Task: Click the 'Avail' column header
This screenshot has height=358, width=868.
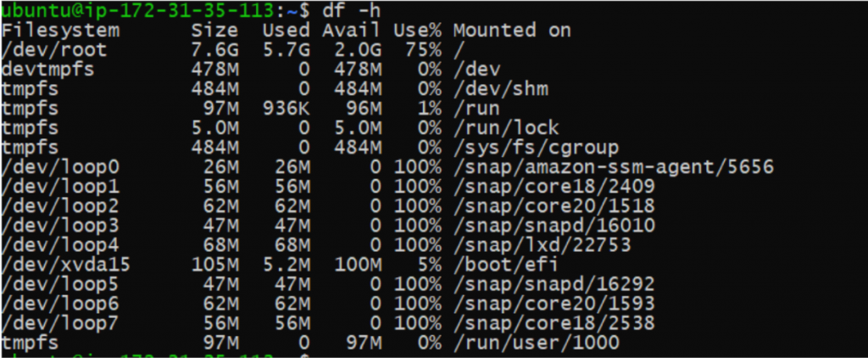Action: [352, 30]
